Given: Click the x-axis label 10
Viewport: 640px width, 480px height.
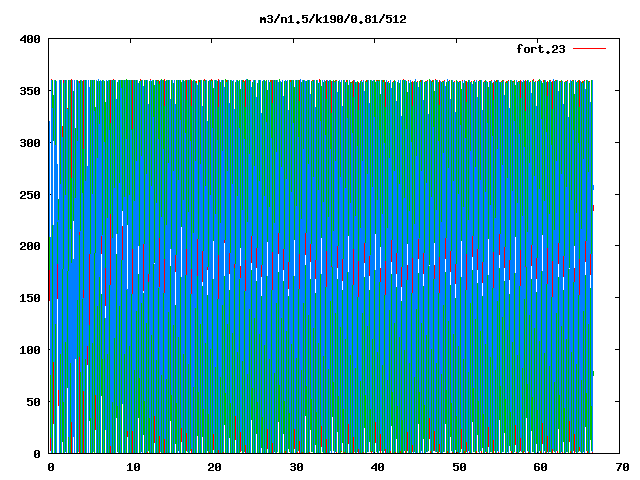Looking at the screenshot, I should (133, 467).
